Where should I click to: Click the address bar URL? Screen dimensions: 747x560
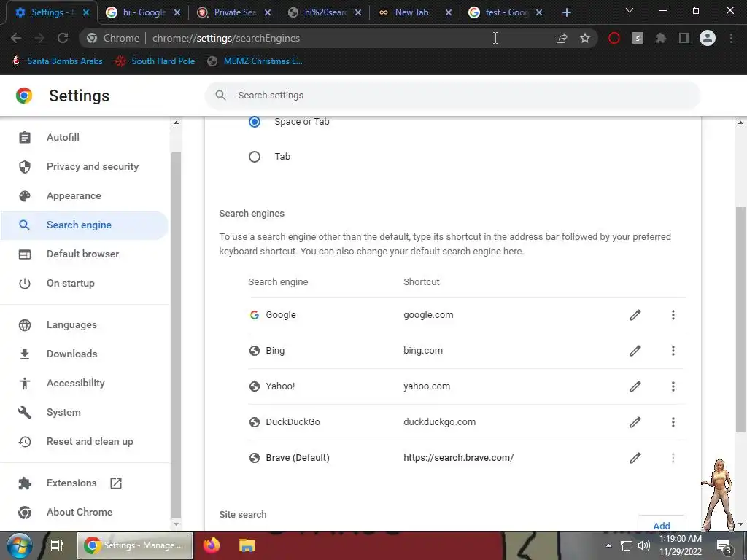click(x=226, y=38)
